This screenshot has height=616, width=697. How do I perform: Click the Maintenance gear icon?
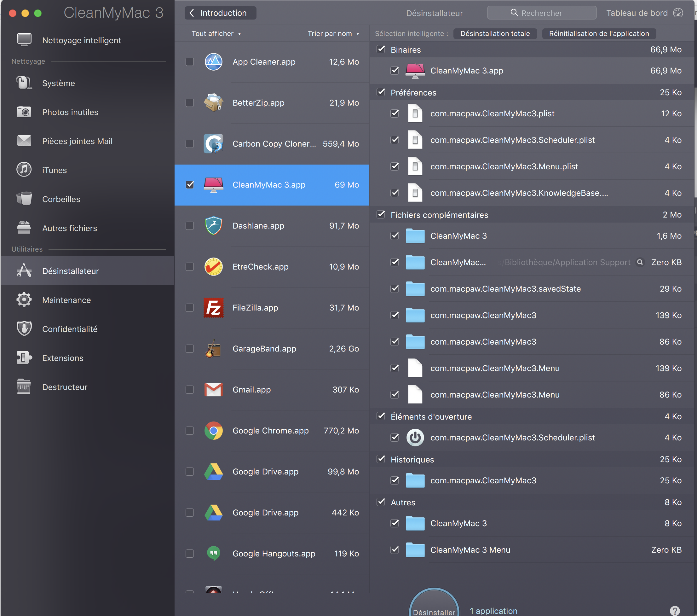pos(24,300)
